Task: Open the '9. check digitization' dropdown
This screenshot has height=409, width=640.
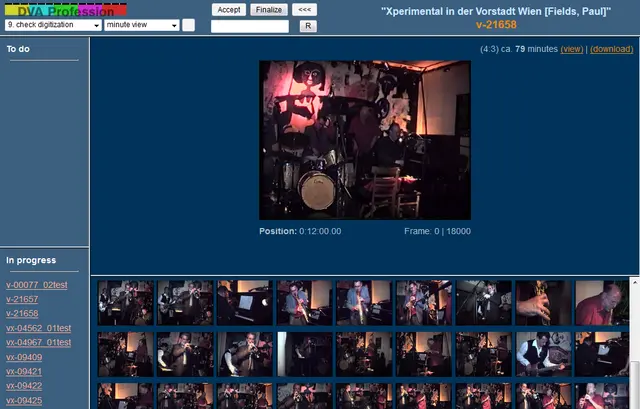Action: click(x=53, y=25)
